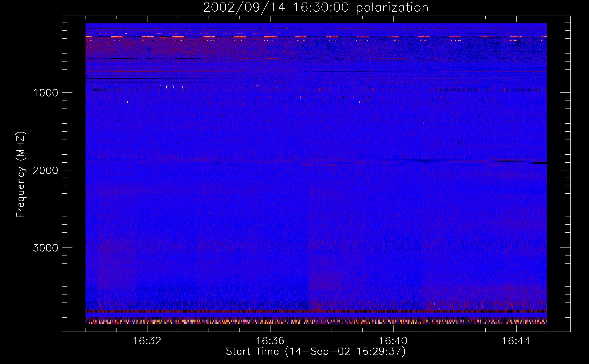The image size is (589, 364).
Task: Select the "Frequency (MHZ)" vertical axis label
Action: pos(21,175)
